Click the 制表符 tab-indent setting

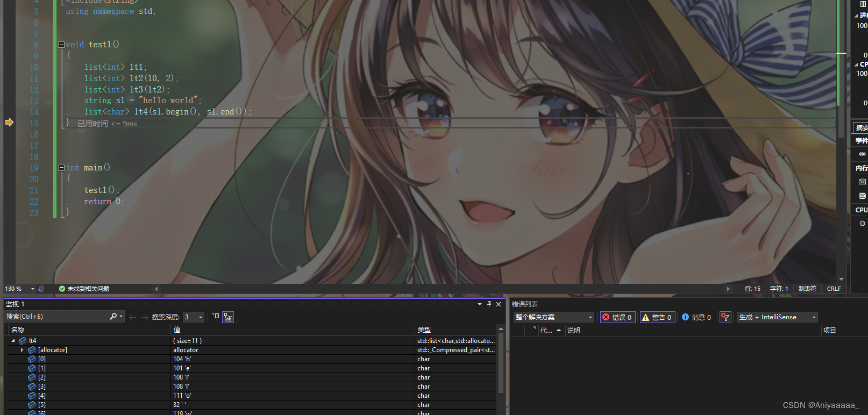[807, 289]
